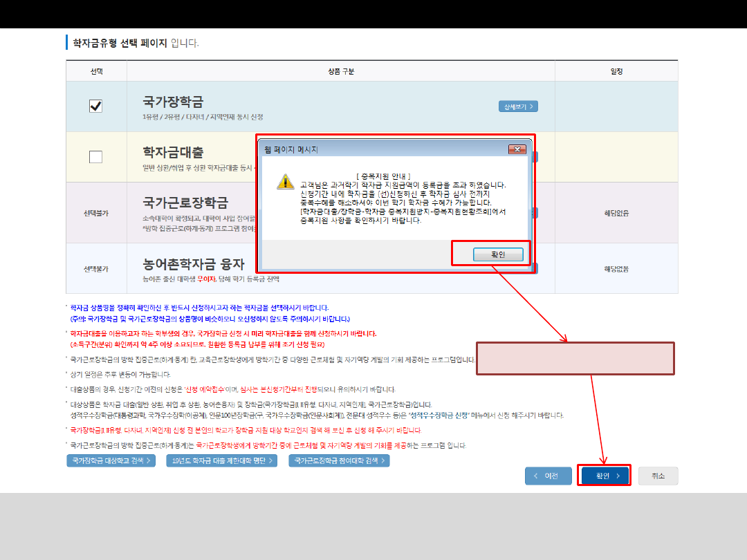Close the 웹 페이지 메시지 dialog with X
Image resolution: width=747 pixels, height=560 pixels.
click(517, 149)
